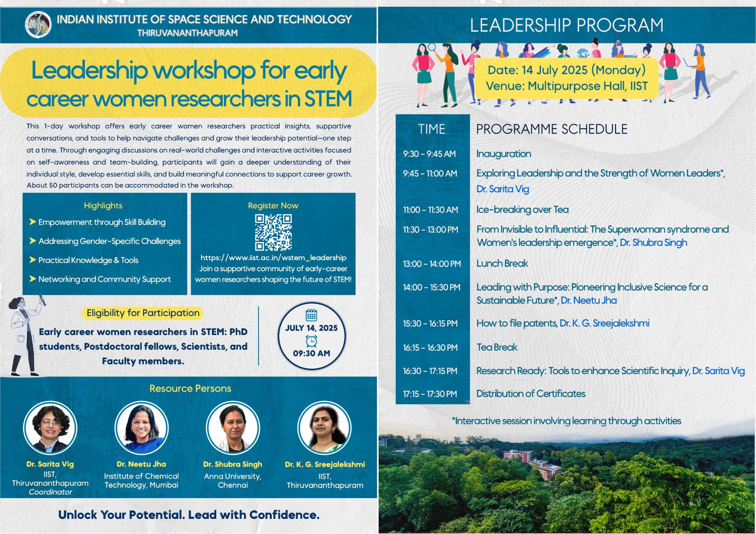Click the Interactive session footnote text
Viewport: 756px width, 534px height.
click(567, 421)
